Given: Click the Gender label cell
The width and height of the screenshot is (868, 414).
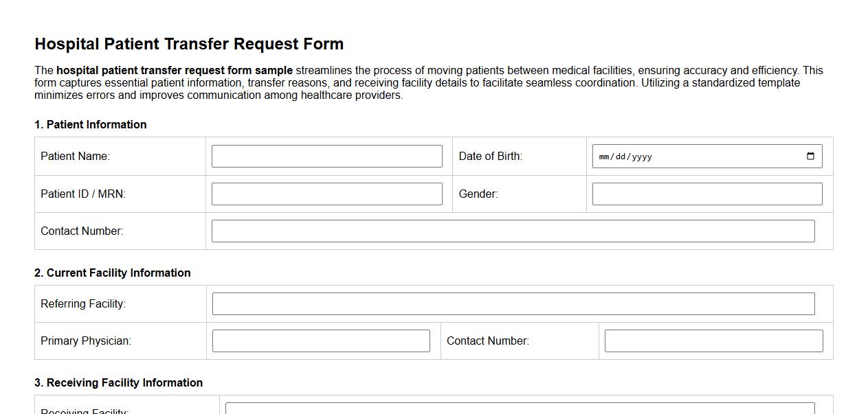Looking at the screenshot, I should [478, 194].
